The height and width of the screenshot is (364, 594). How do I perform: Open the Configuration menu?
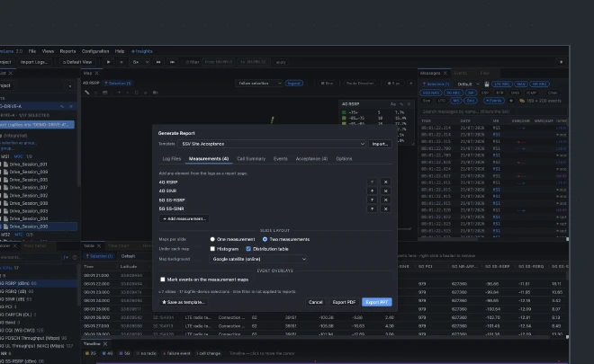pyautogui.click(x=95, y=51)
